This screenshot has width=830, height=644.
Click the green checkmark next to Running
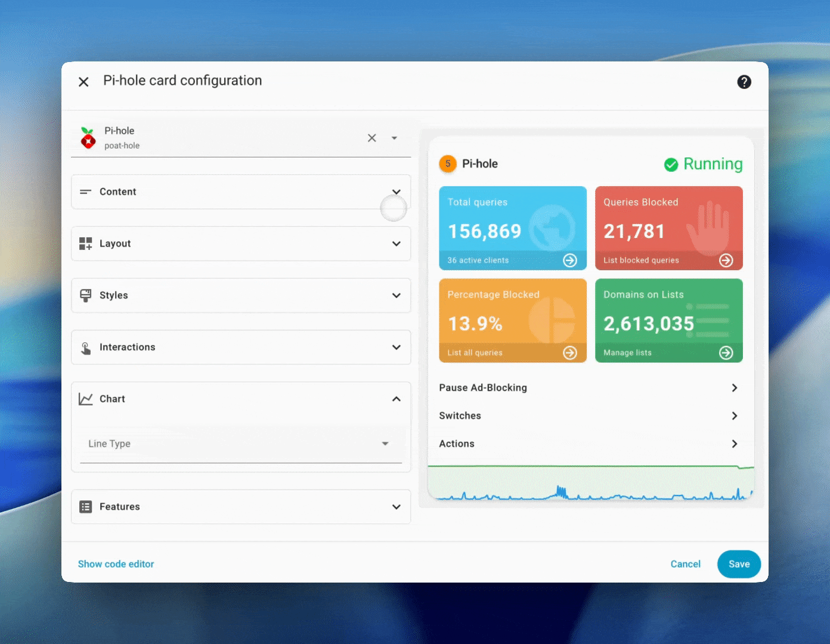coord(670,164)
